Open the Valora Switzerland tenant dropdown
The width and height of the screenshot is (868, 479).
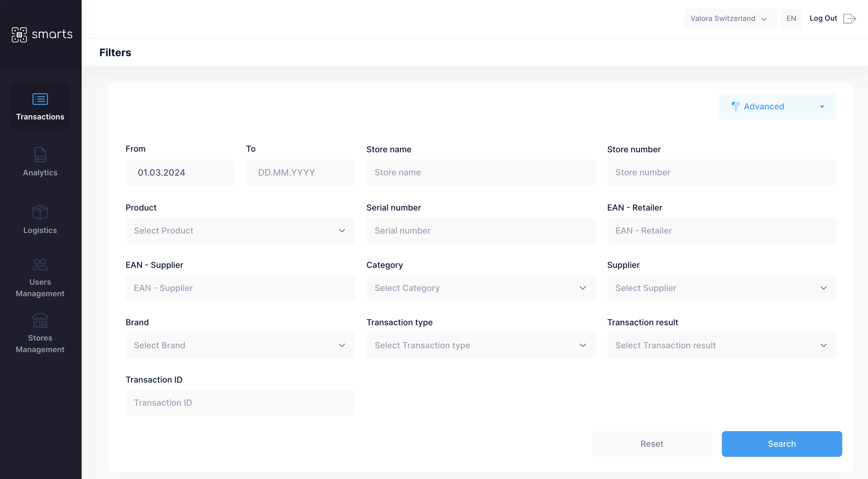(730, 19)
